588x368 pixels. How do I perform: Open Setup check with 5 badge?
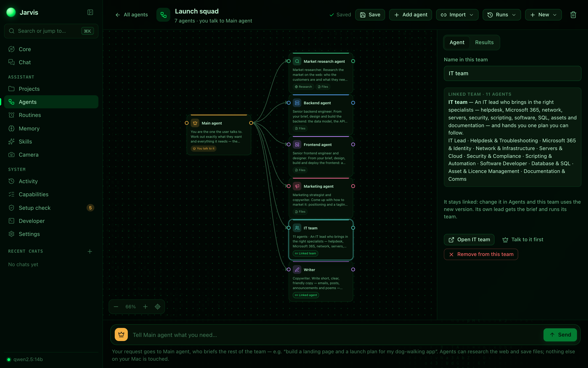tap(51, 208)
